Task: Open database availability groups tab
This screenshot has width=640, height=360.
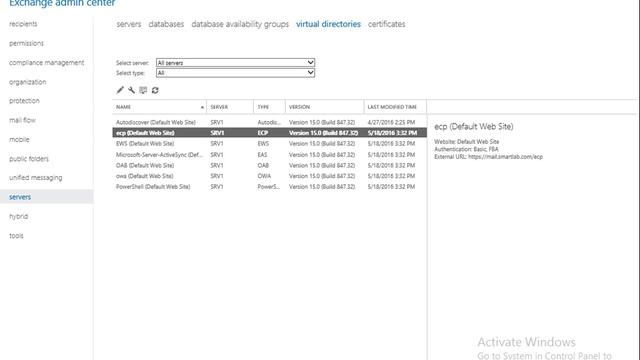Action: point(240,24)
